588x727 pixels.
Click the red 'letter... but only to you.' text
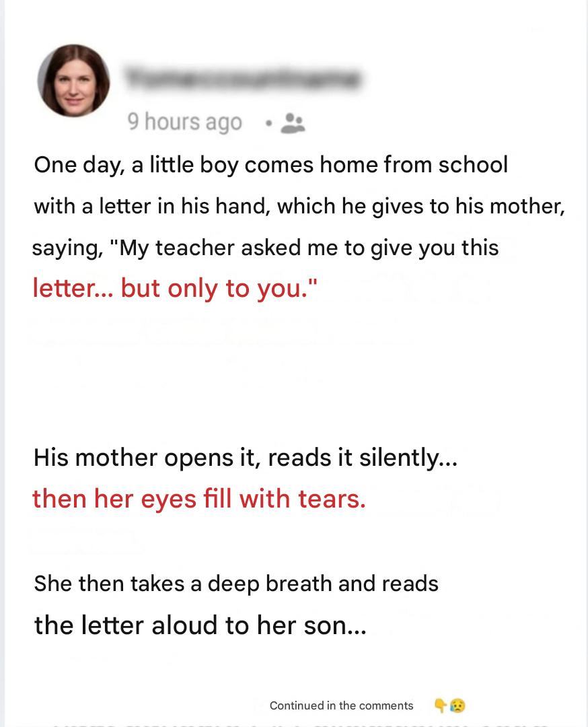tap(175, 289)
